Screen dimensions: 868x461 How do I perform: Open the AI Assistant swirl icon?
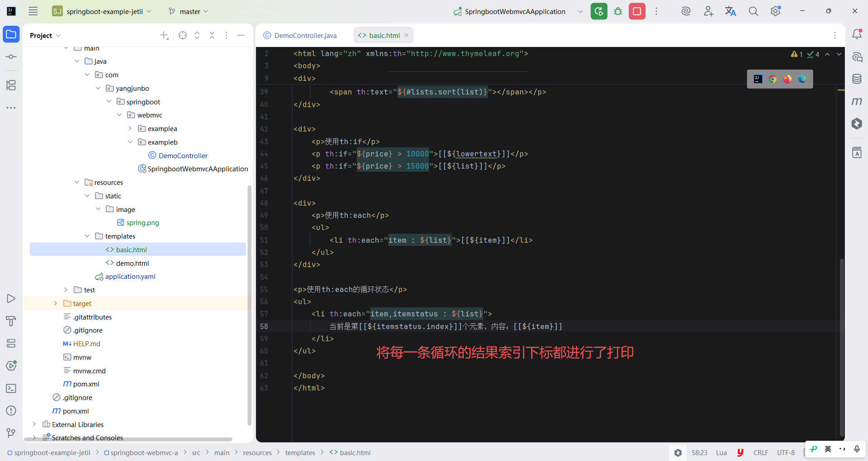[x=686, y=11]
